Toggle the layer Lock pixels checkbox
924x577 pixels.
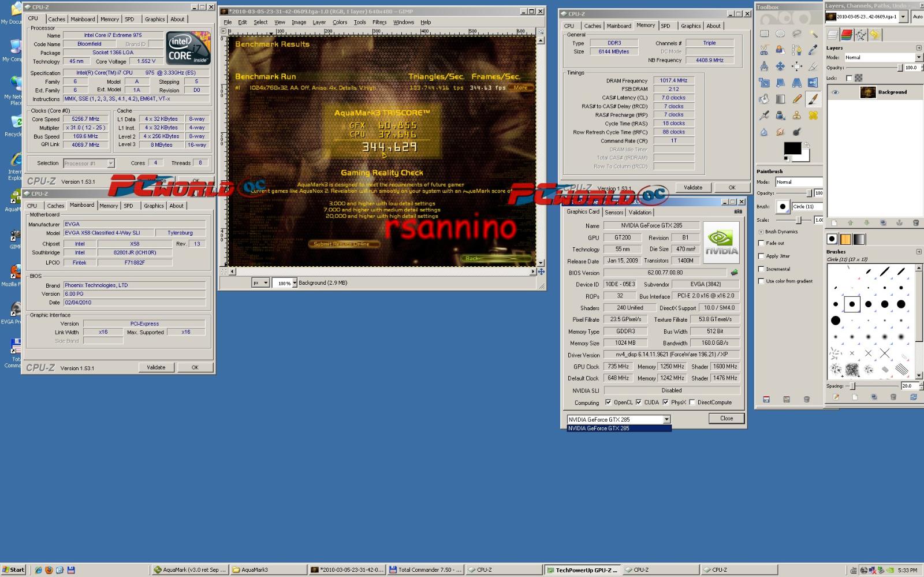(849, 78)
